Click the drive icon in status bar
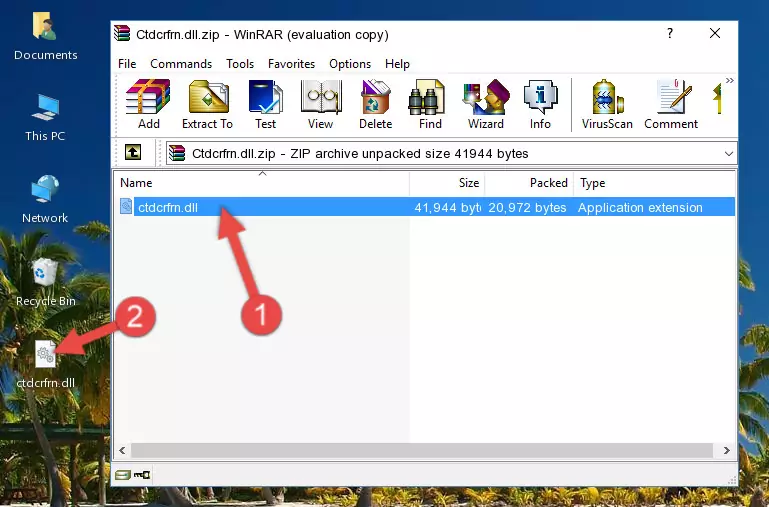 click(x=122, y=475)
